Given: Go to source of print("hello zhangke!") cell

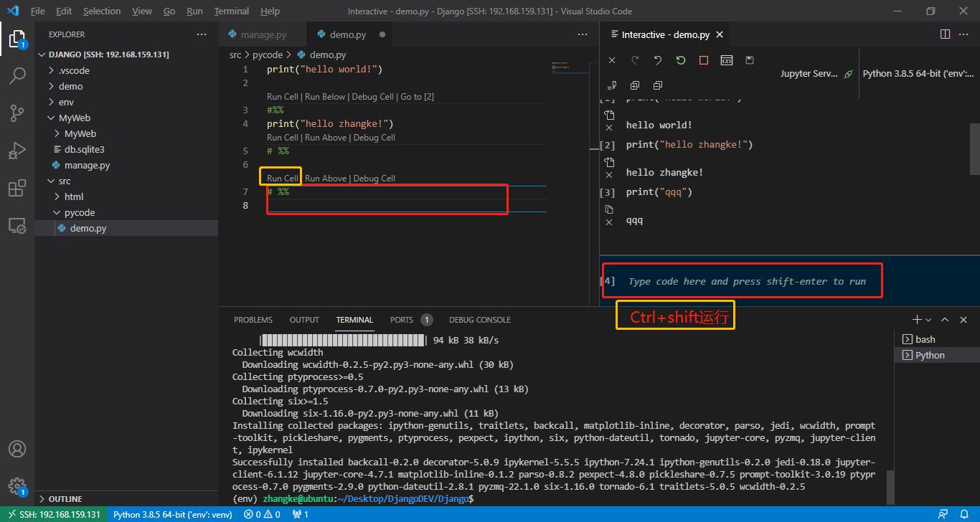Looking at the screenshot, I should [609, 163].
